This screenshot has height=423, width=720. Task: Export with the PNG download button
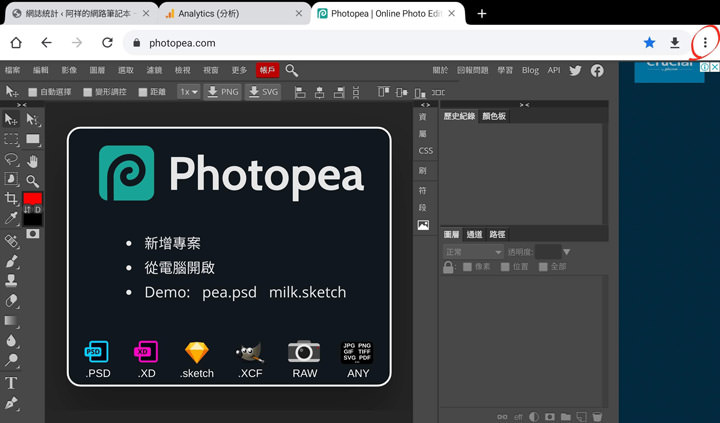(x=223, y=92)
